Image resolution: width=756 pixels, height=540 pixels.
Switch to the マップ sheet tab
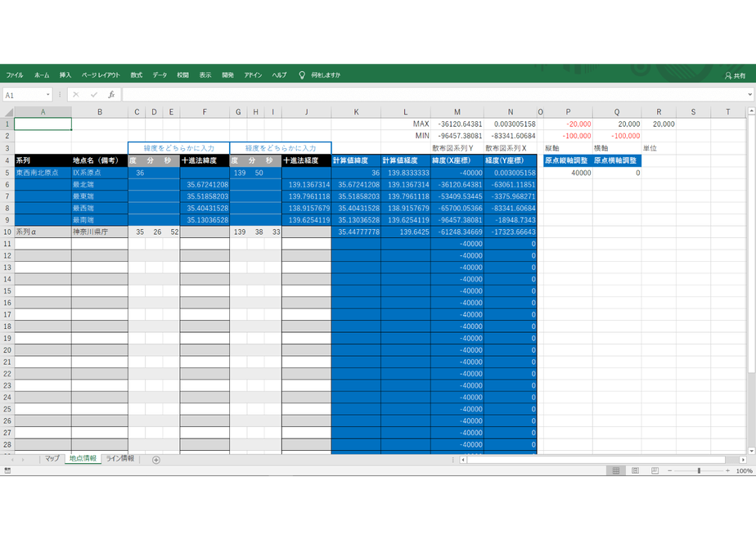(52, 459)
